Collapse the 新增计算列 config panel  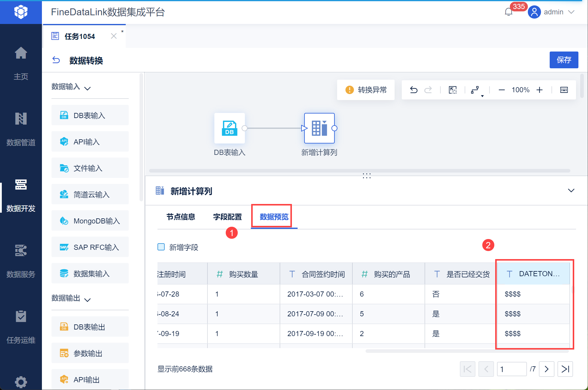(x=571, y=191)
